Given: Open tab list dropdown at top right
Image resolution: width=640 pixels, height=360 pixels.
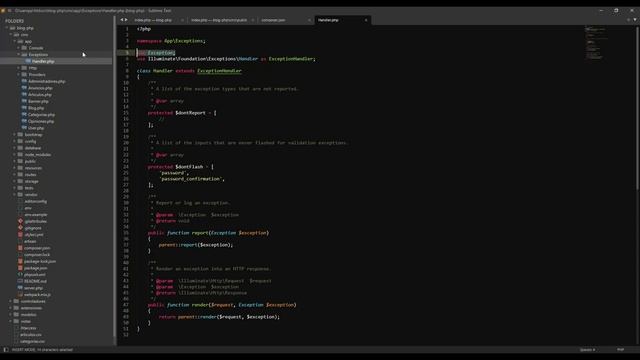Looking at the screenshot, I should point(635,20).
